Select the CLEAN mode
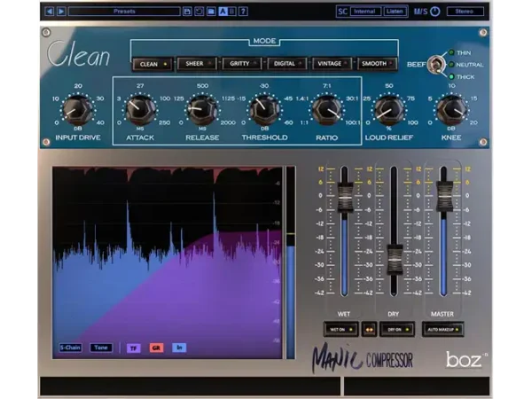The height and width of the screenshot is (399, 532). click(x=153, y=64)
